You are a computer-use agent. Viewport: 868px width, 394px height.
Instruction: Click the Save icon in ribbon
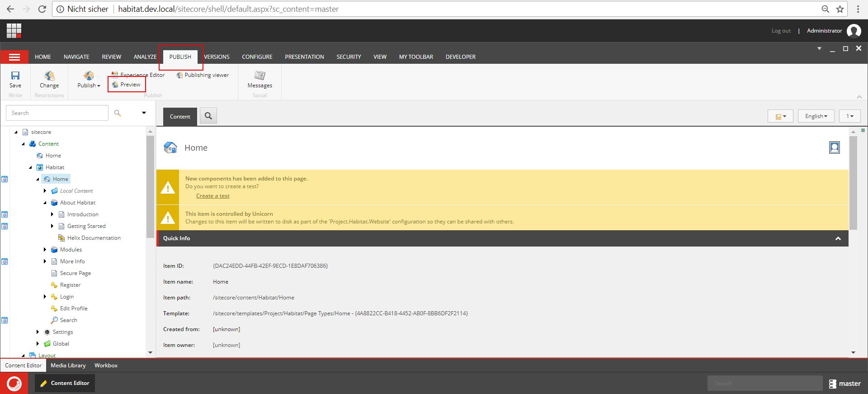pos(15,76)
